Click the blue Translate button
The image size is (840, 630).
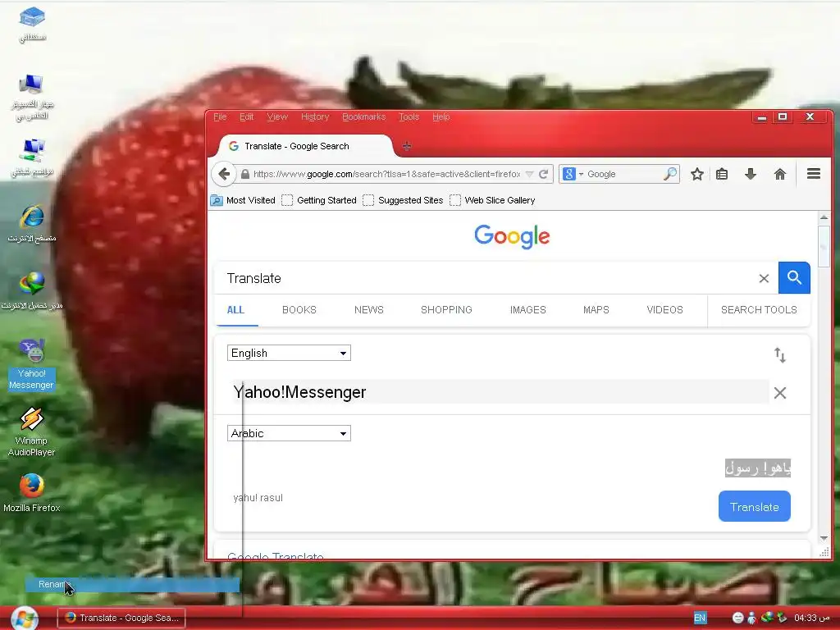pos(755,506)
